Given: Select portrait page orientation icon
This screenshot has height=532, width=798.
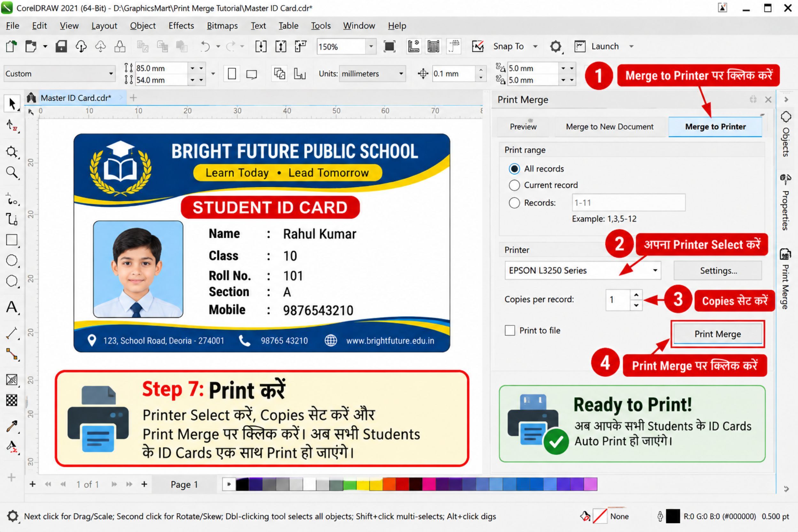Looking at the screenshot, I should (x=232, y=73).
